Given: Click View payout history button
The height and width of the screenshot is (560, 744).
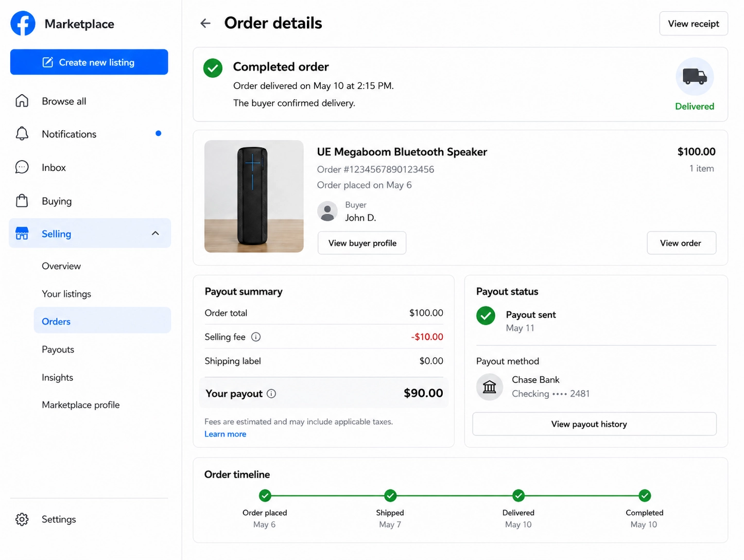Looking at the screenshot, I should pyautogui.click(x=594, y=424).
